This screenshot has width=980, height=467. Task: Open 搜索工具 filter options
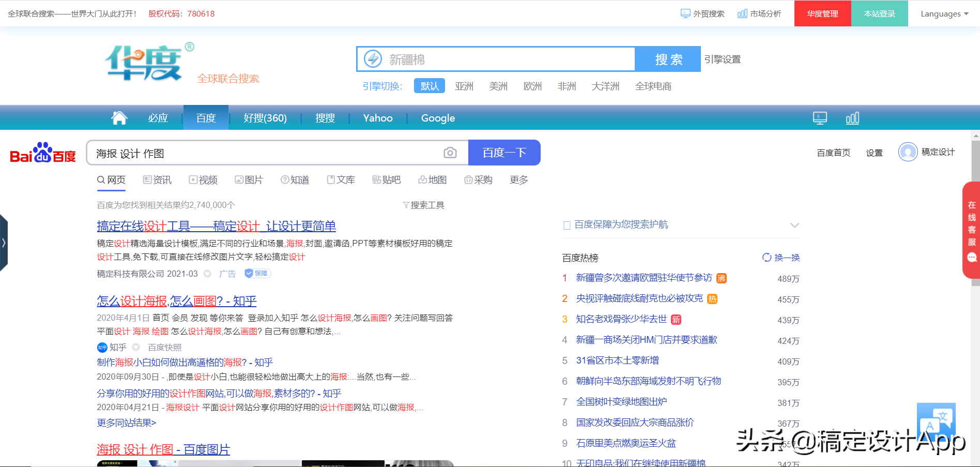(x=423, y=205)
